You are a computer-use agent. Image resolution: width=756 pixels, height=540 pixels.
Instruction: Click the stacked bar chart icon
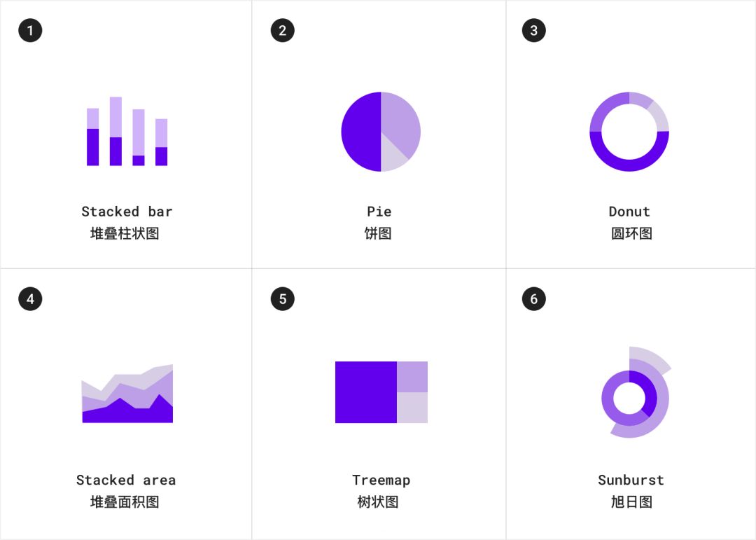(127, 131)
